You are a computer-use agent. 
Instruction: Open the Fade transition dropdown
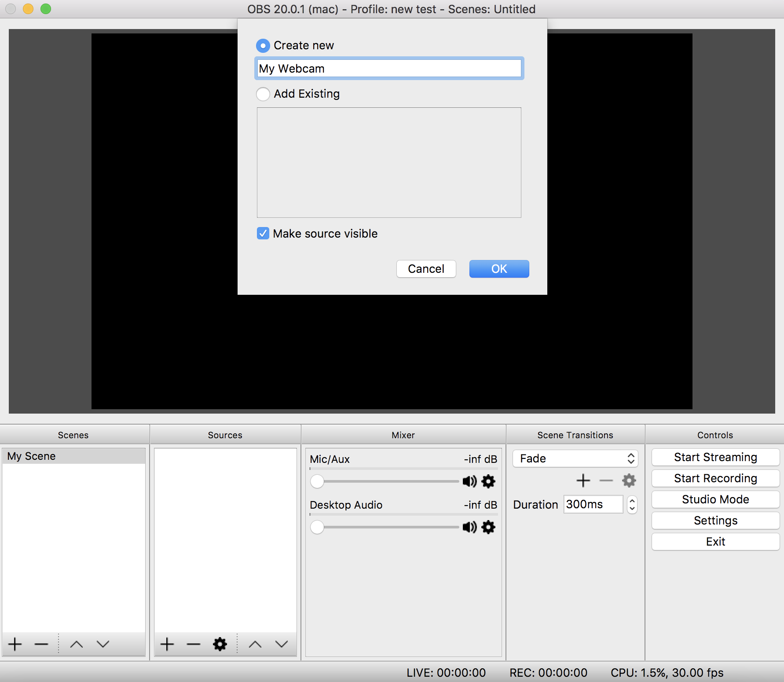point(575,458)
